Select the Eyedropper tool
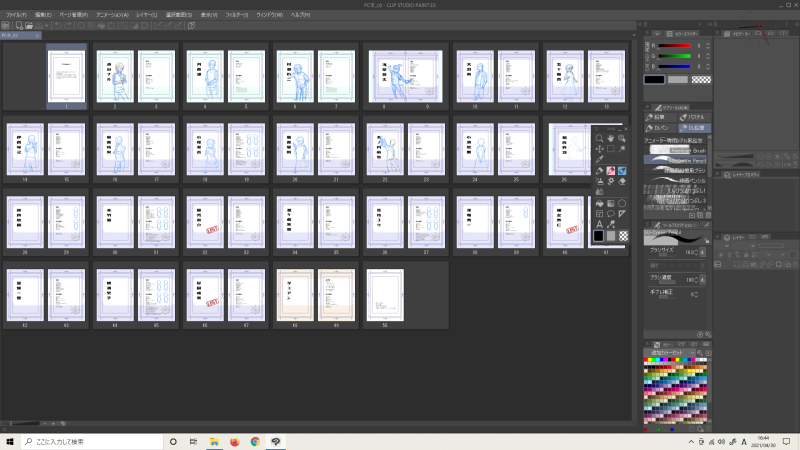Screen dimensions: 800x450 click(x=599, y=160)
